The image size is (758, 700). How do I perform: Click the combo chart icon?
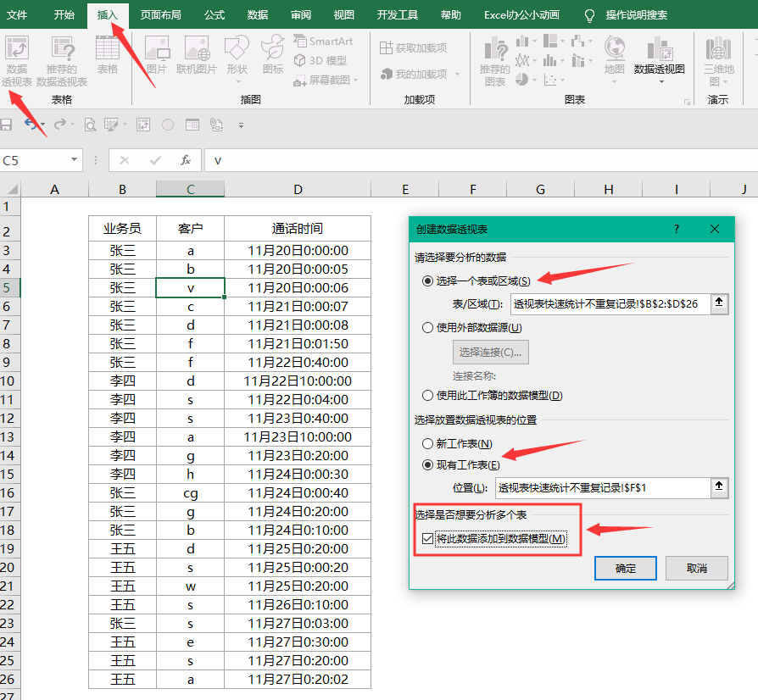(577, 61)
